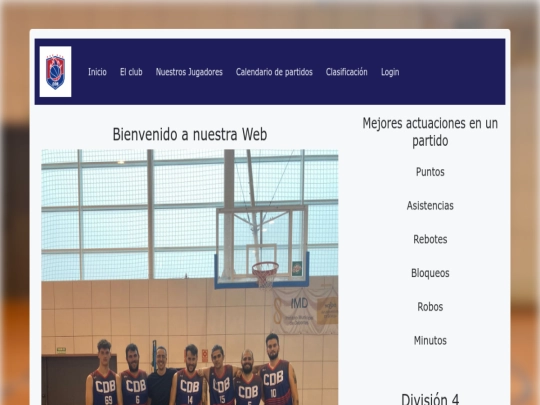Click the CDB club shield logo
This screenshot has width=540, height=405.
[55, 72]
